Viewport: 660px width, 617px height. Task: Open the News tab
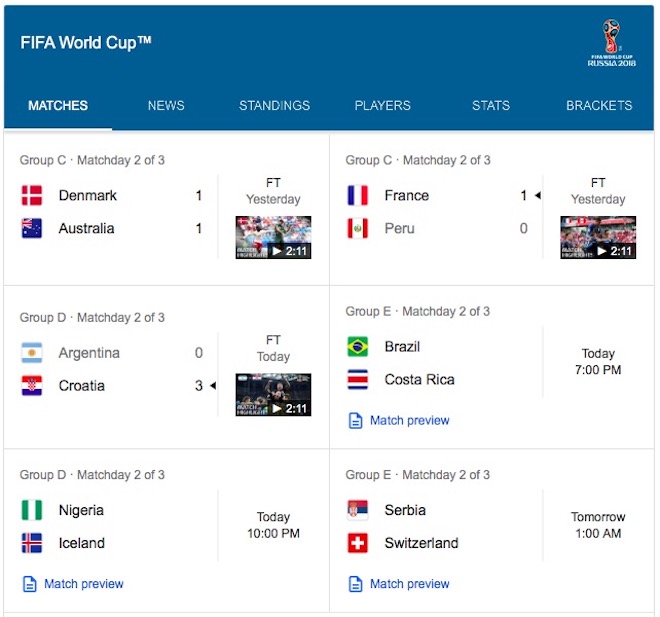pyautogui.click(x=166, y=105)
